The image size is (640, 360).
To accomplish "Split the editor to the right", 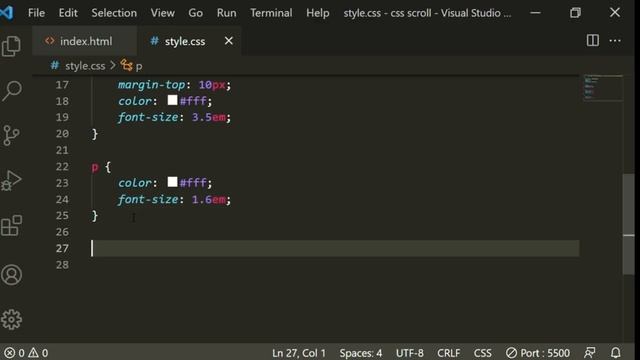I will 593,40.
